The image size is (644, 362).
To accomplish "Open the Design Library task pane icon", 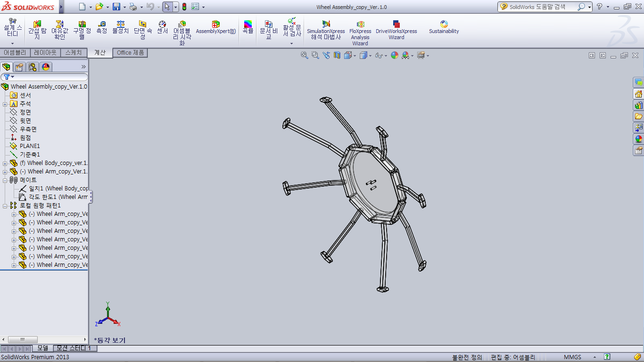I will [638, 105].
